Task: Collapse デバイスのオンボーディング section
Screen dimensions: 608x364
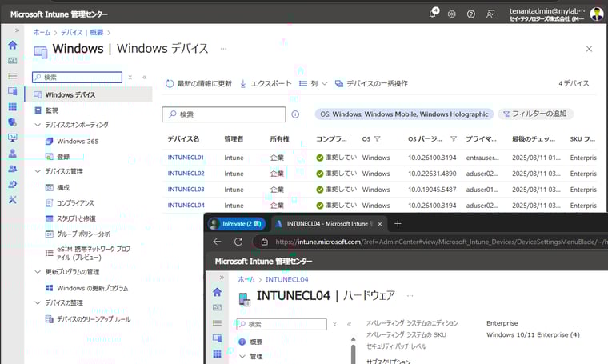Action: coord(38,125)
